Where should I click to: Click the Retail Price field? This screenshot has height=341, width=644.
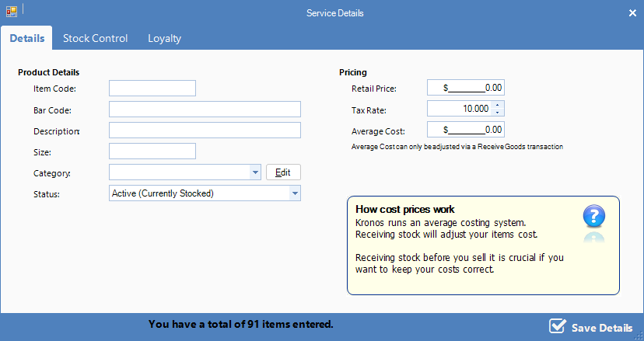[466, 89]
